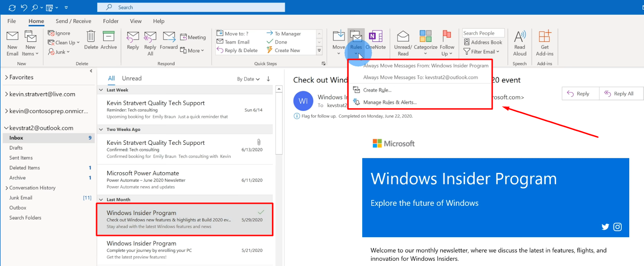The width and height of the screenshot is (644, 266).
Task: Expand the Conversation History folder
Action: 7,188
